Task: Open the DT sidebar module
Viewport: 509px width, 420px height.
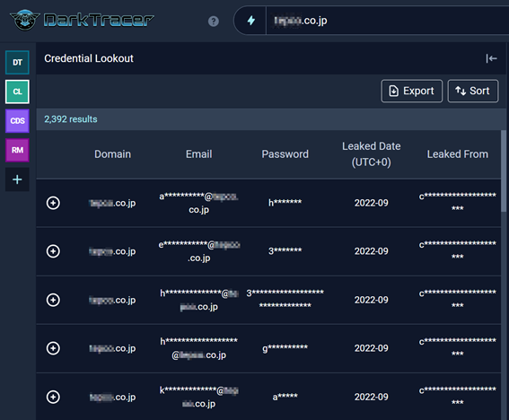Action: tap(17, 62)
